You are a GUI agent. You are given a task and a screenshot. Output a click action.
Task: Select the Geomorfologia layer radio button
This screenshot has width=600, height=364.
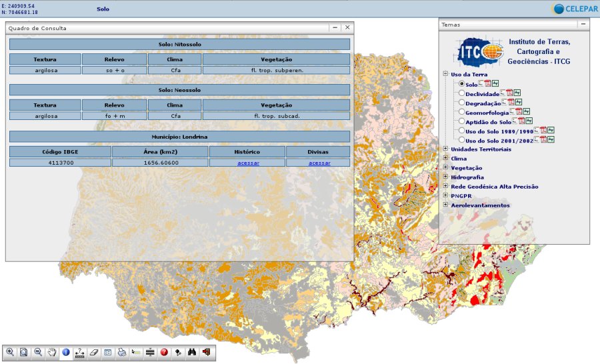pyautogui.click(x=461, y=113)
